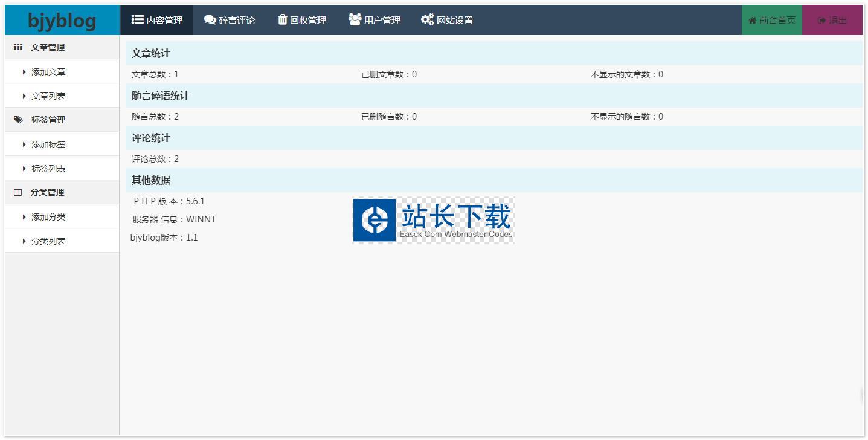This screenshot has height=440, width=868.
Task: Switch to the 回收管理 top menu
Action: [x=308, y=21]
